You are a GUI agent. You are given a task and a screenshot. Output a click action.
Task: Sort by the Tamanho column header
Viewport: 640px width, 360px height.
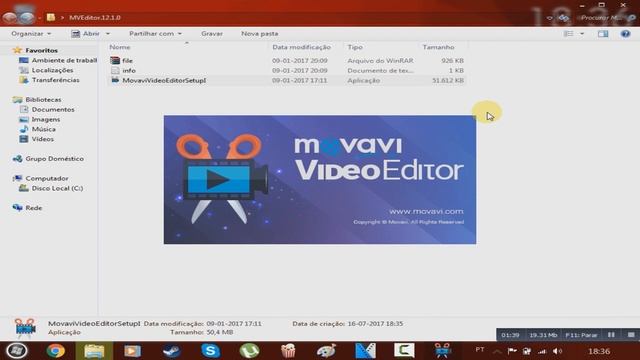tap(438, 47)
